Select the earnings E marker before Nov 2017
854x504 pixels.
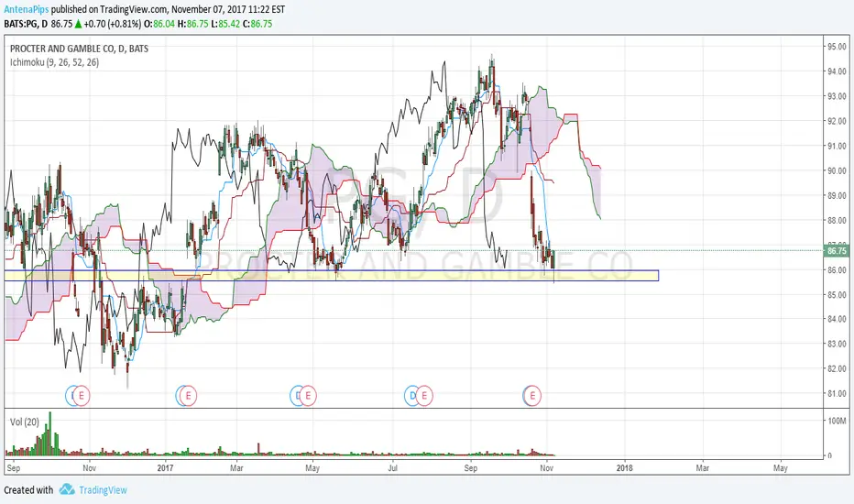click(532, 395)
